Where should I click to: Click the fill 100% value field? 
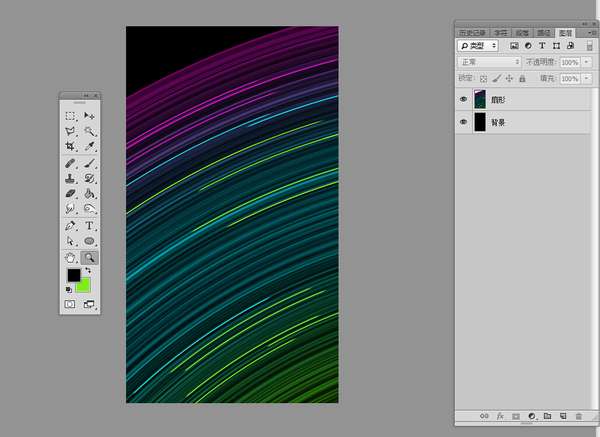(570, 78)
